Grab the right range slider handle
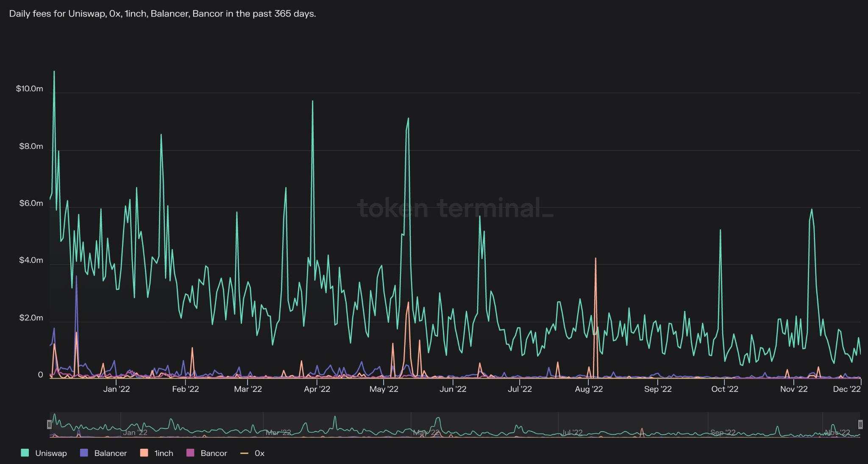 tap(860, 424)
